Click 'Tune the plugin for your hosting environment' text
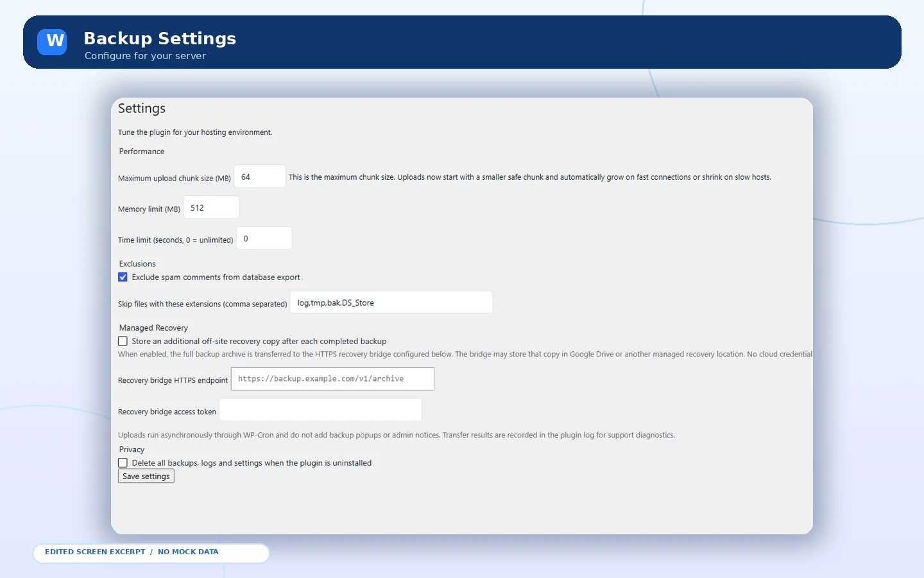 pos(195,132)
